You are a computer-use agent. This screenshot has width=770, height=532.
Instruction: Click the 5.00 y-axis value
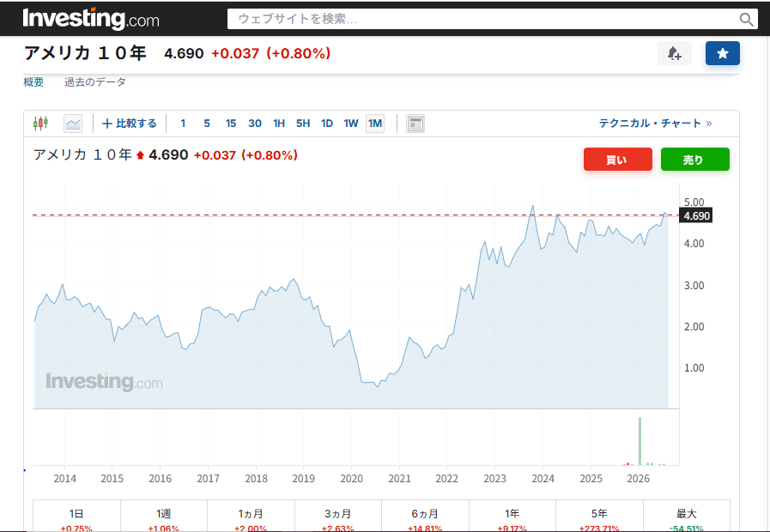point(694,203)
